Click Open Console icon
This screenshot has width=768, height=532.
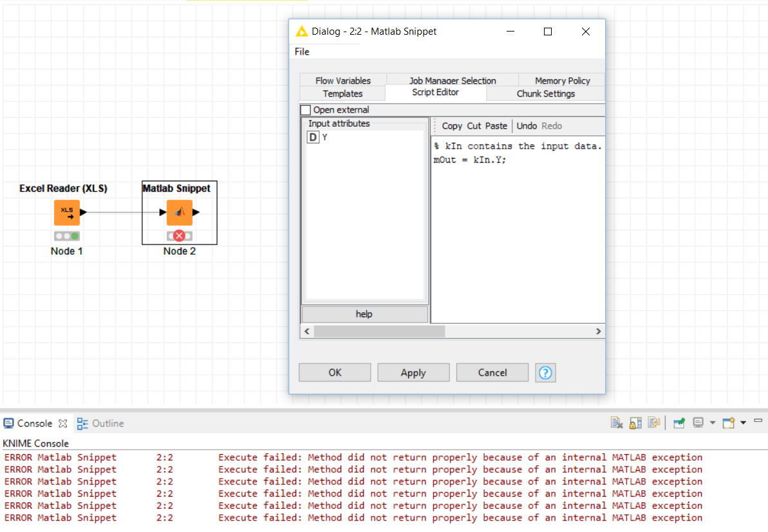(729, 423)
